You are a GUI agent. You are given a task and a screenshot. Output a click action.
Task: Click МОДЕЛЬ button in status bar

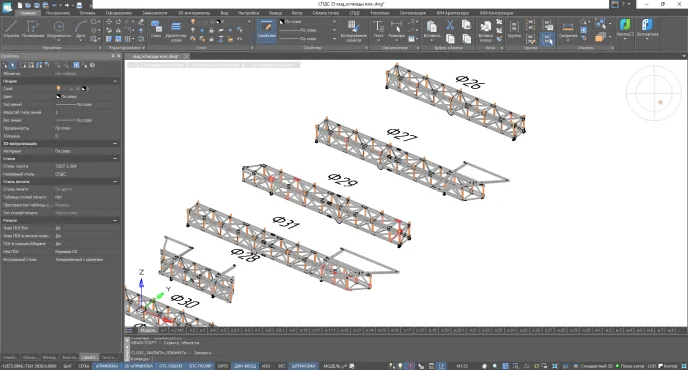332,366
